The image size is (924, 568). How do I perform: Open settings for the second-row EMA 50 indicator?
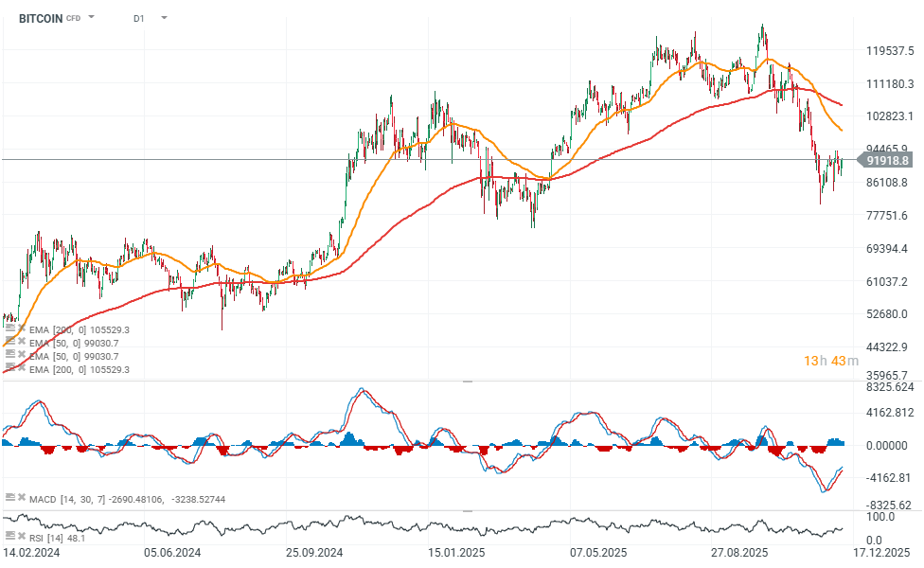[9, 343]
